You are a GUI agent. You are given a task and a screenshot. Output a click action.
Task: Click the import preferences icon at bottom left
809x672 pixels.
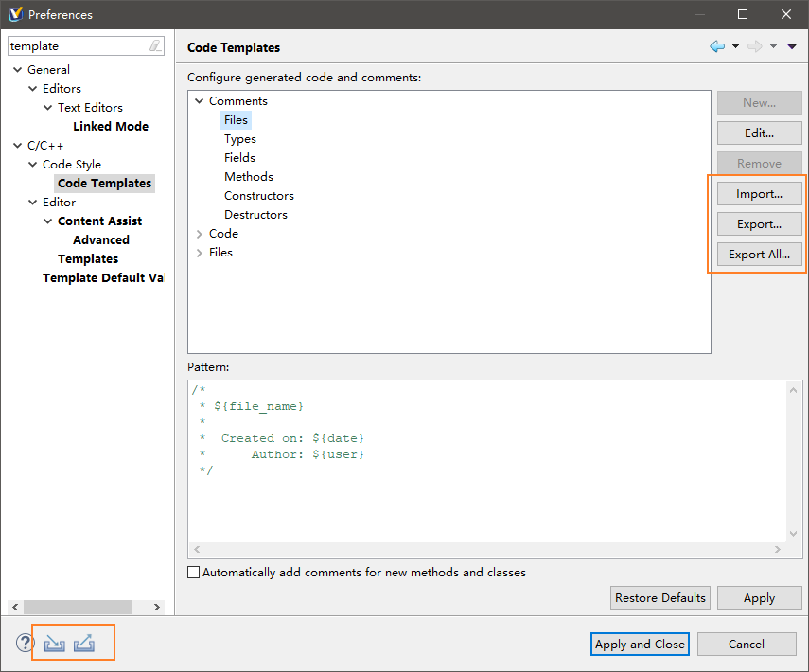tap(54, 644)
